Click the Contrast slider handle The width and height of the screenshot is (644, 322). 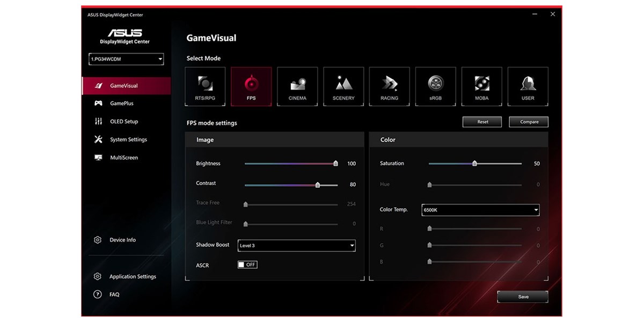(x=318, y=185)
